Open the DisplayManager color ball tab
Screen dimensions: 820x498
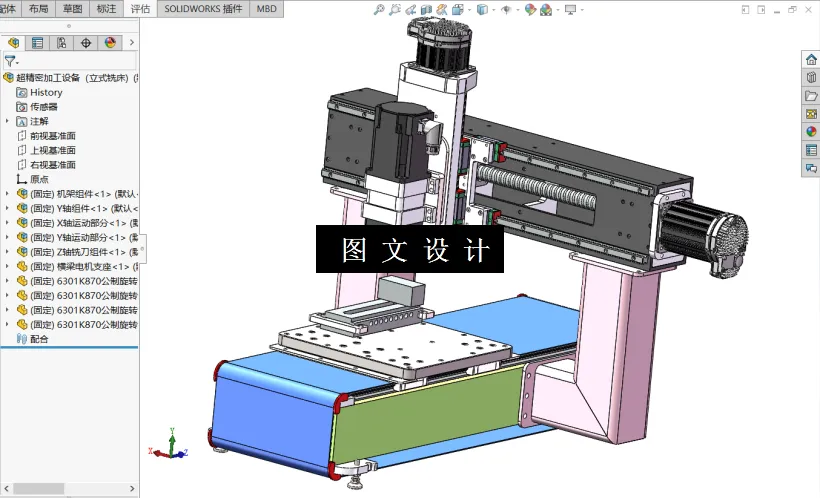110,43
